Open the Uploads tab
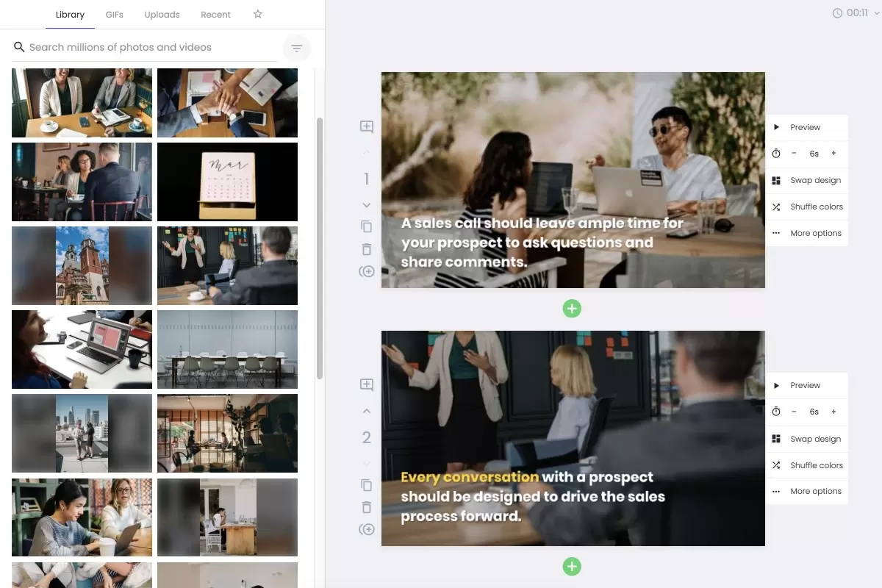Image resolution: width=882 pixels, height=588 pixels. (x=162, y=15)
